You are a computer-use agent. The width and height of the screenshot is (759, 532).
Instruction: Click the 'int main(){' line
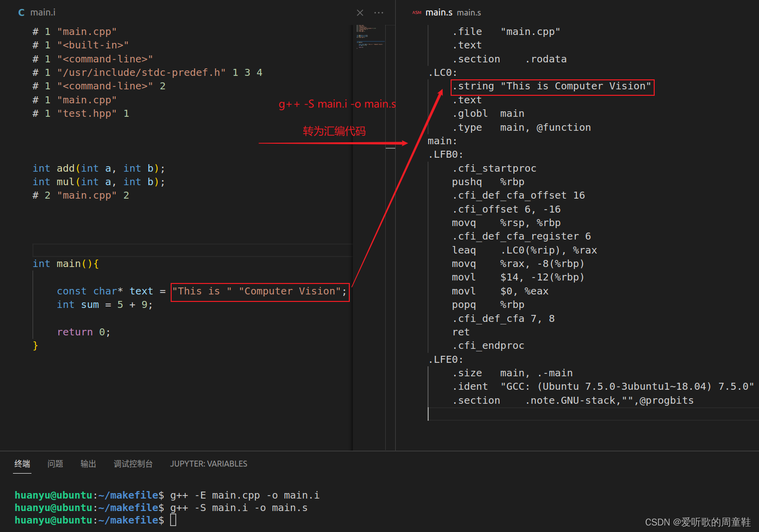[66, 264]
